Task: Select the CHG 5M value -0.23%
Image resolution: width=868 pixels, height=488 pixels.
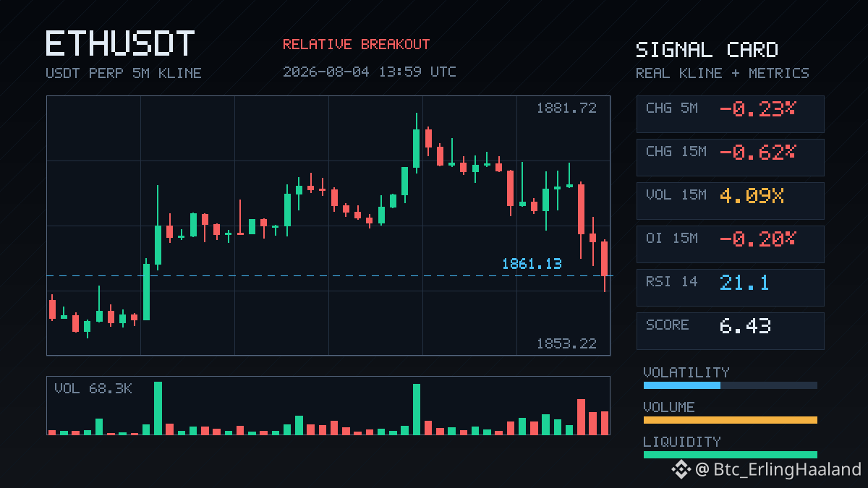Action: [x=757, y=109]
